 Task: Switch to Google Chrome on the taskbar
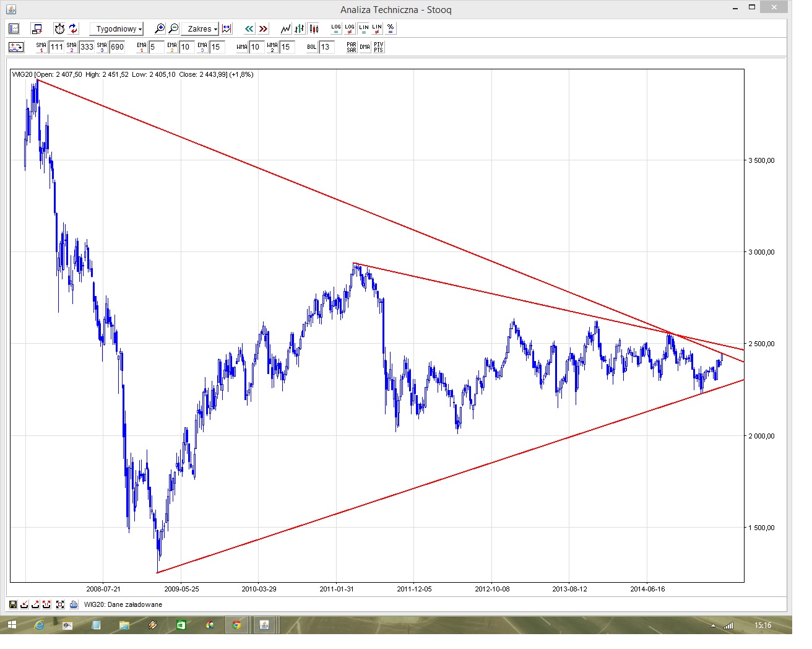(x=236, y=625)
